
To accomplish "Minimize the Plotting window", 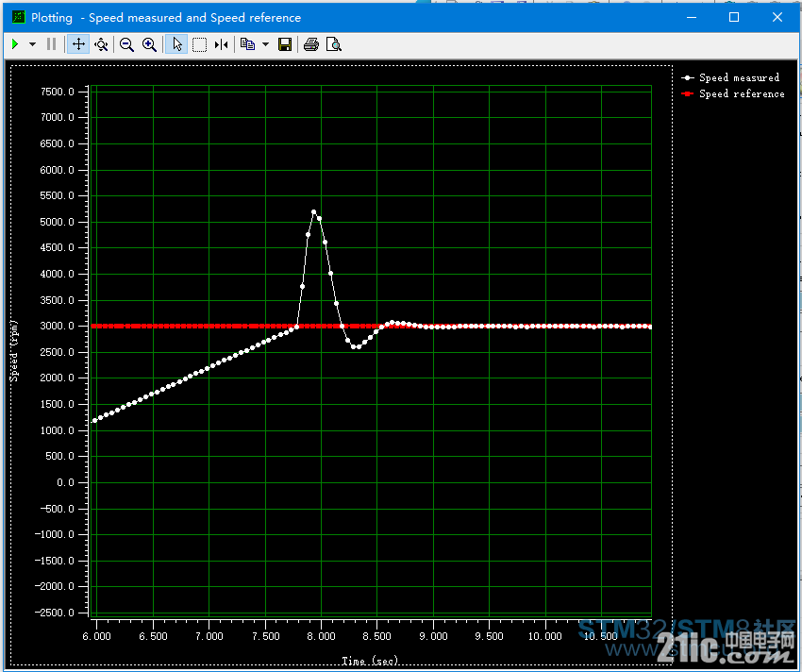I will point(692,17).
